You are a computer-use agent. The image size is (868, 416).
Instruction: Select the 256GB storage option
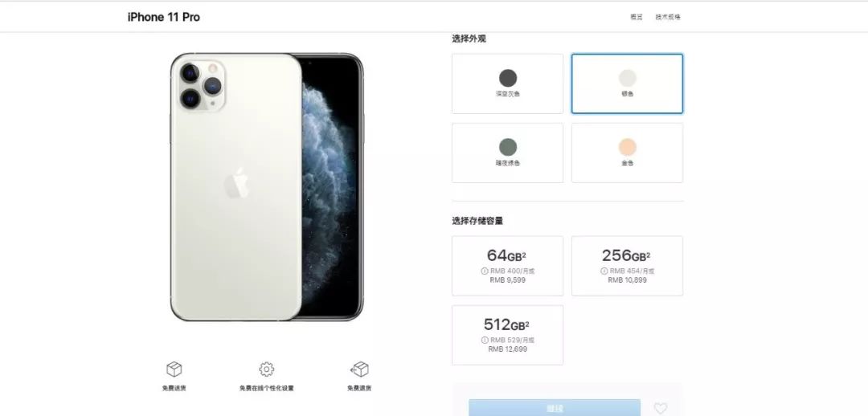point(627,266)
